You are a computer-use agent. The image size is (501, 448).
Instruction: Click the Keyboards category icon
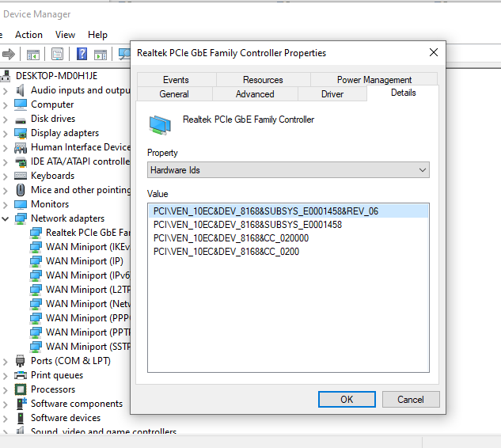pos(21,176)
